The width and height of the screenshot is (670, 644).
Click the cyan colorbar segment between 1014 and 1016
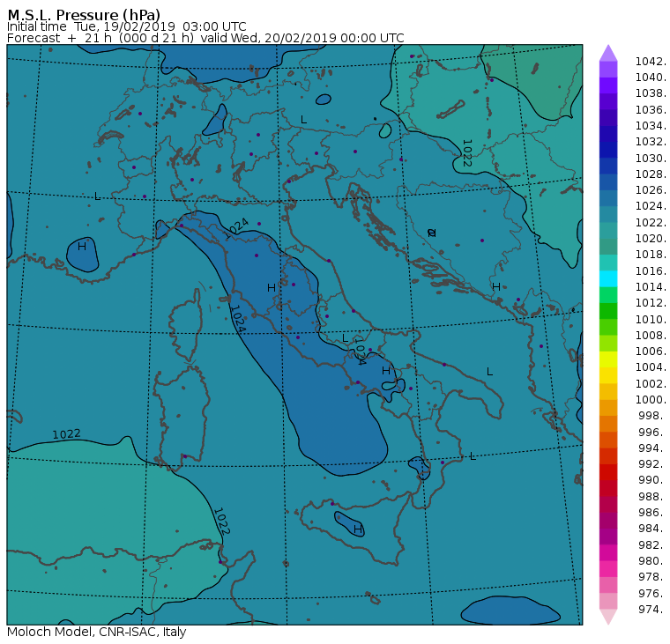click(x=608, y=279)
